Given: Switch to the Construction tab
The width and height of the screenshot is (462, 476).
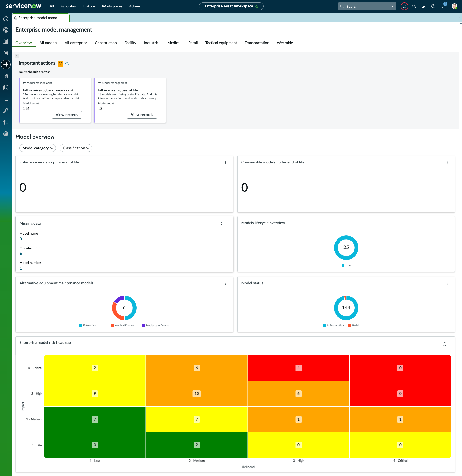Looking at the screenshot, I should pos(106,43).
